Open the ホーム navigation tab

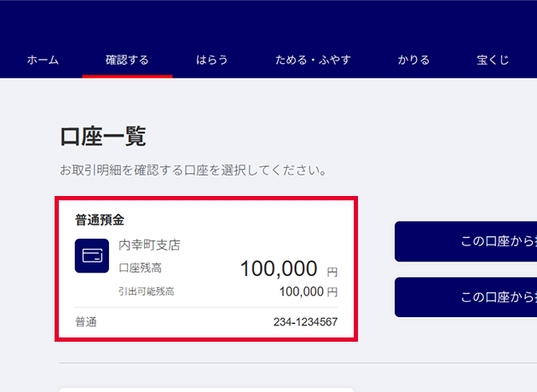pos(43,61)
